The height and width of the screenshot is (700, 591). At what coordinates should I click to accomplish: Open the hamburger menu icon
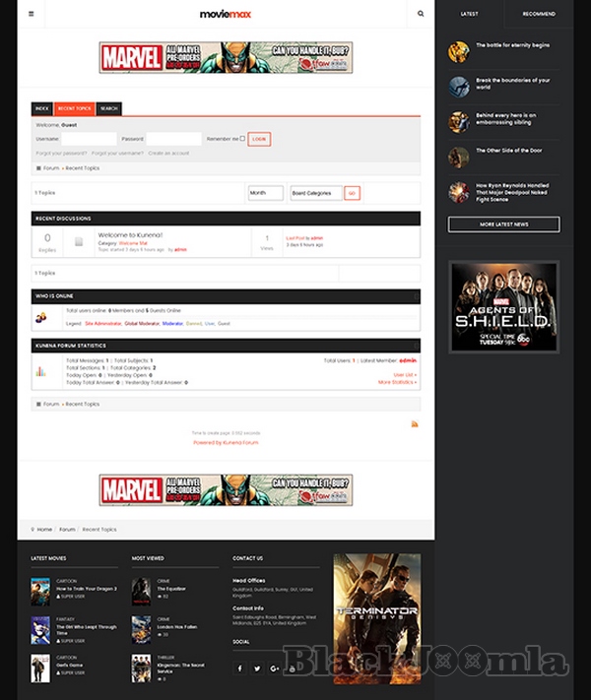[x=32, y=14]
